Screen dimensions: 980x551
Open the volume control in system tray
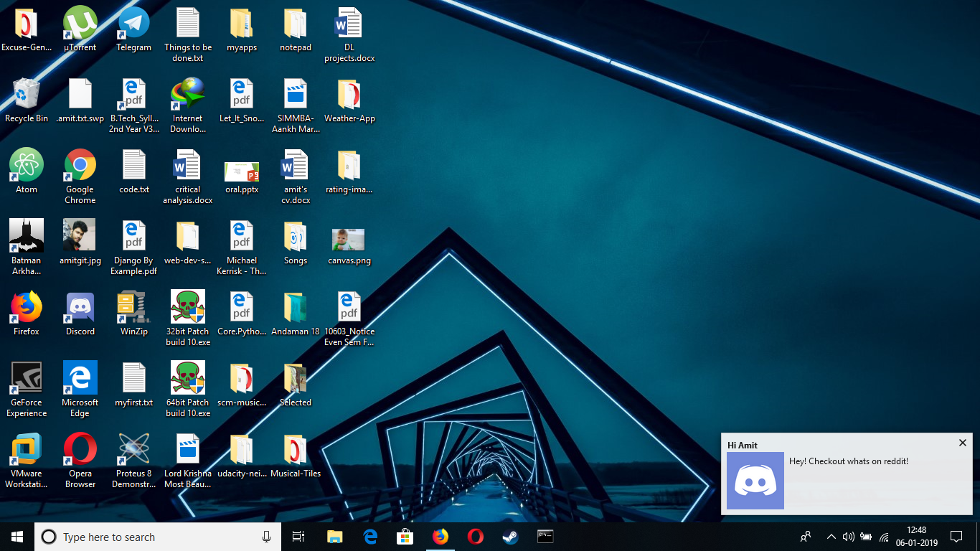coord(849,537)
